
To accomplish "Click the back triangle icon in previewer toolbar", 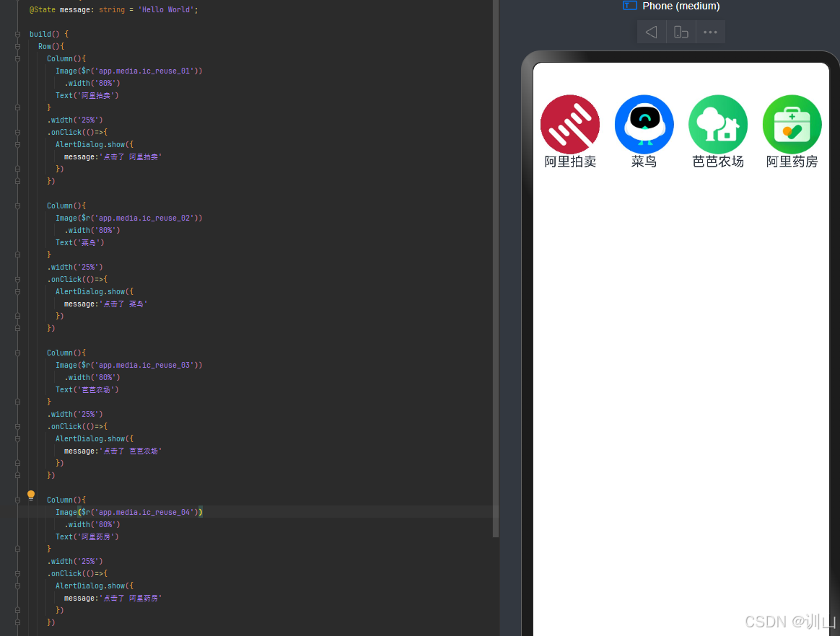I will point(652,32).
